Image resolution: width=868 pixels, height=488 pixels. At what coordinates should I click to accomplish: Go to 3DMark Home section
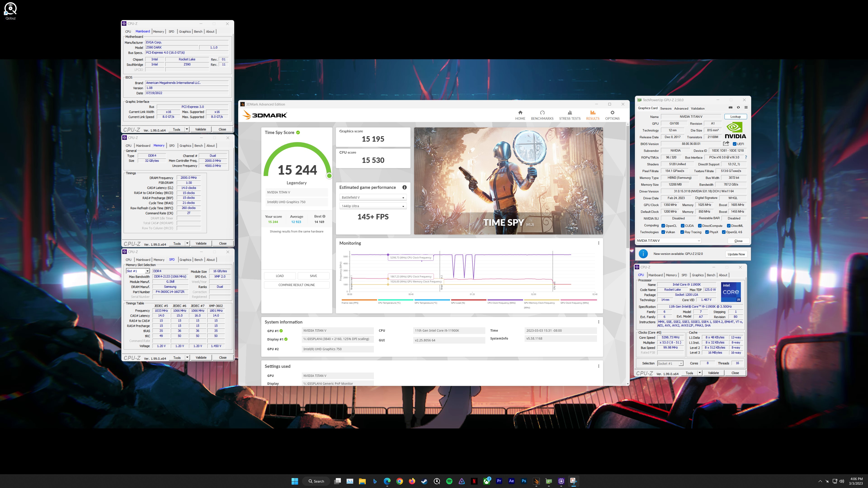pos(520,115)
